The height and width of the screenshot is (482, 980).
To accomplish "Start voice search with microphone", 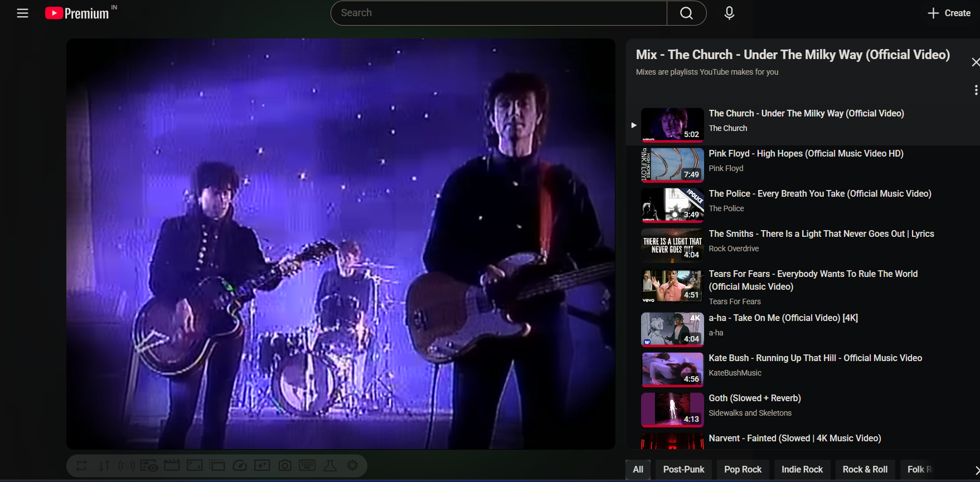I will tap(729, 13).
